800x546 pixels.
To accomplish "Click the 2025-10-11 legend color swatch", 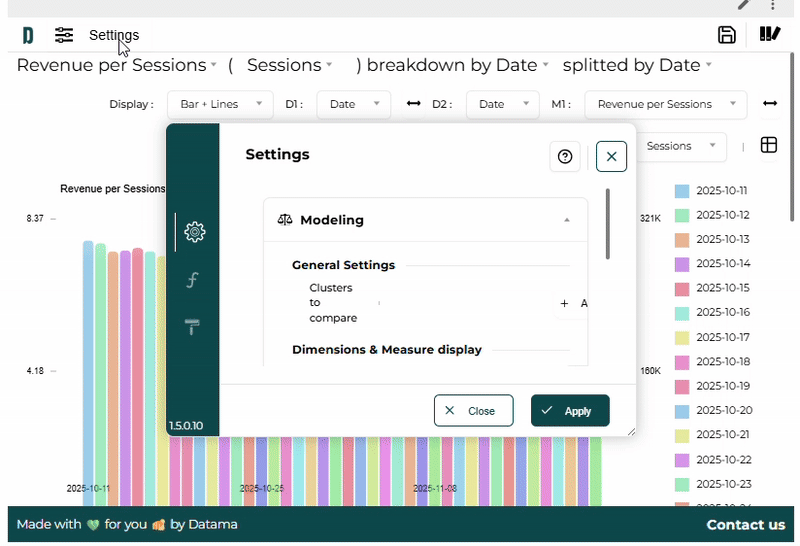I will tap(682, 191).
